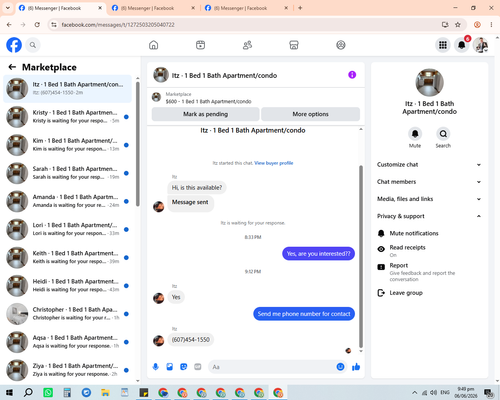Click the (607)454-1550 message bubble
The width and height of the screenshot is (500, 400).
(x=191, y=340)
